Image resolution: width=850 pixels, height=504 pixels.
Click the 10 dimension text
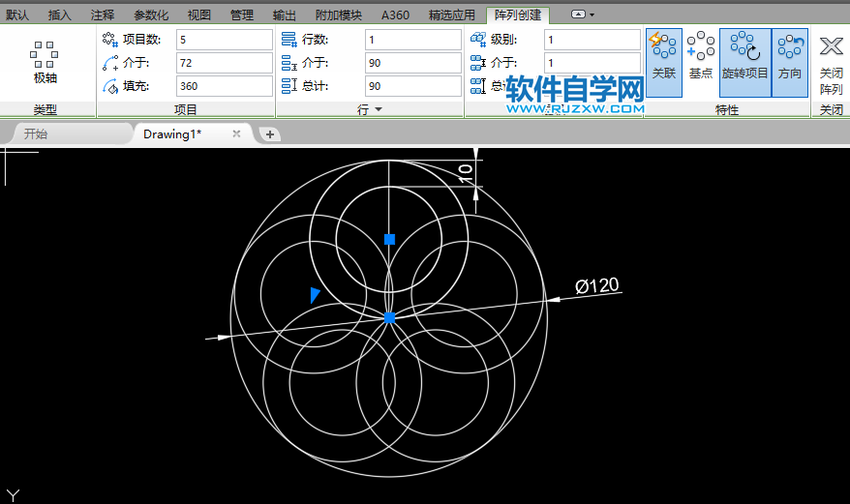[465, 173]
